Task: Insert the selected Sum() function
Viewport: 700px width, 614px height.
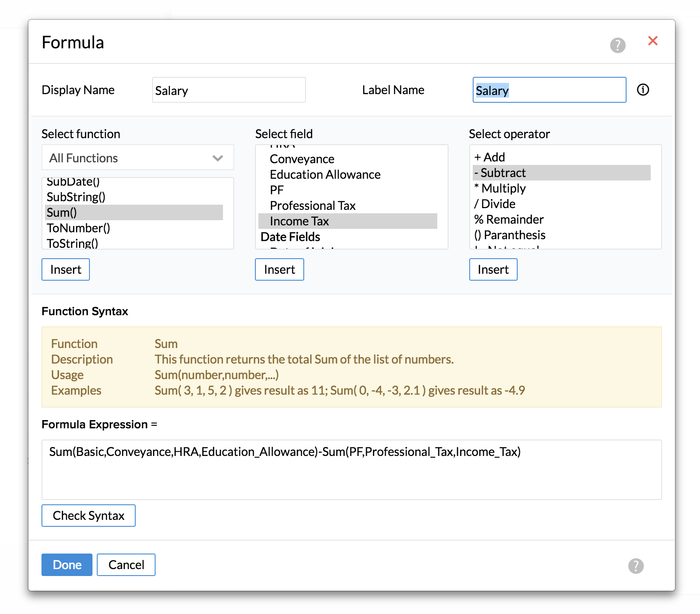Action: 66,269
